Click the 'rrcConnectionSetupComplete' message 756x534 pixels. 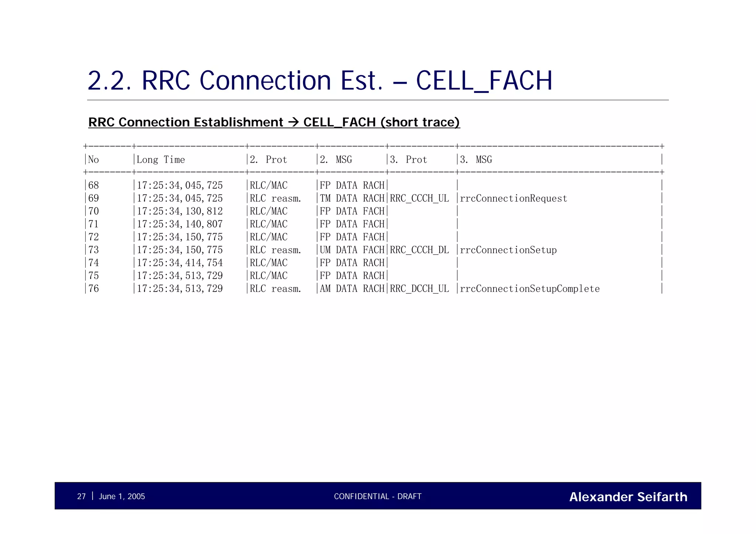[x=530, y=289]
